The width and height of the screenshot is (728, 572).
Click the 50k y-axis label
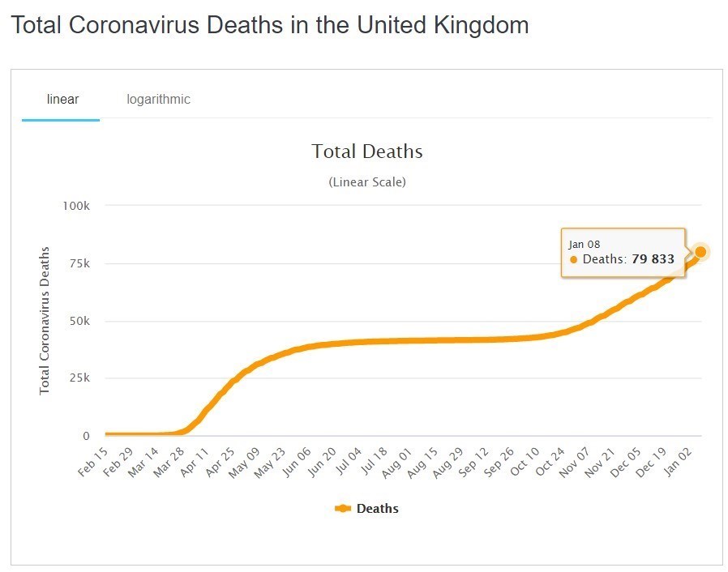tap(78, 321)
